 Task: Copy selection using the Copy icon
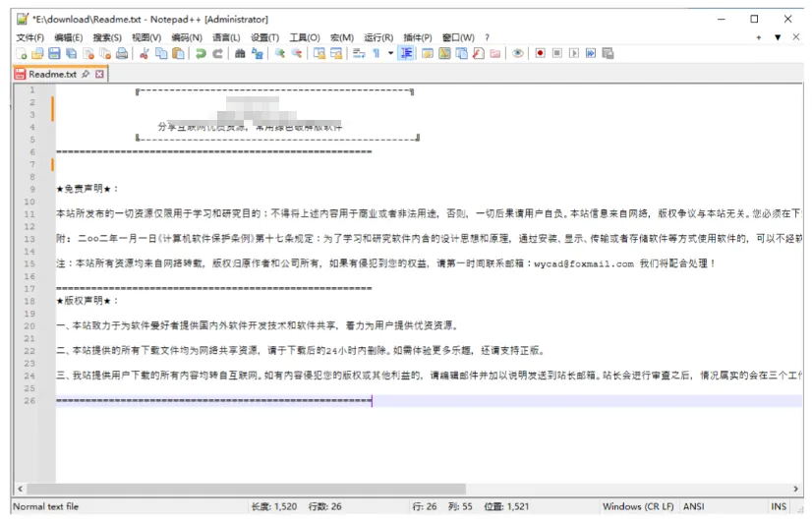[161, 53]
